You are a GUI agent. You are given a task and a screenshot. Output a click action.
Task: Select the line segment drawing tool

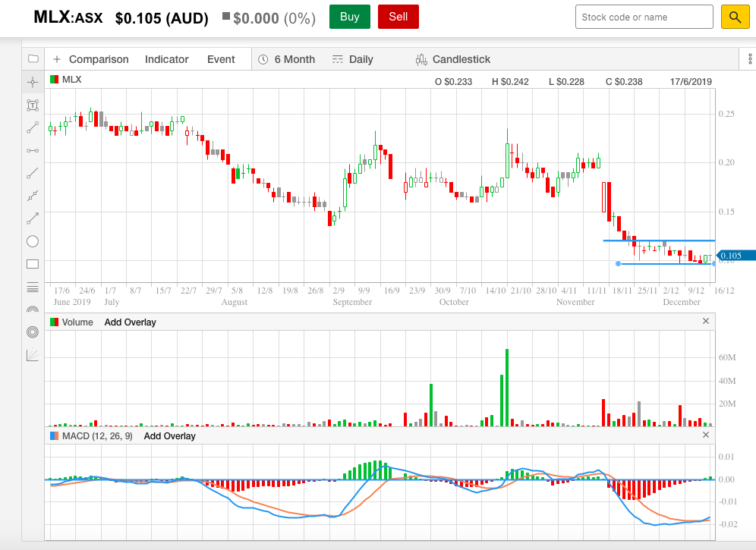click(33, 127)
